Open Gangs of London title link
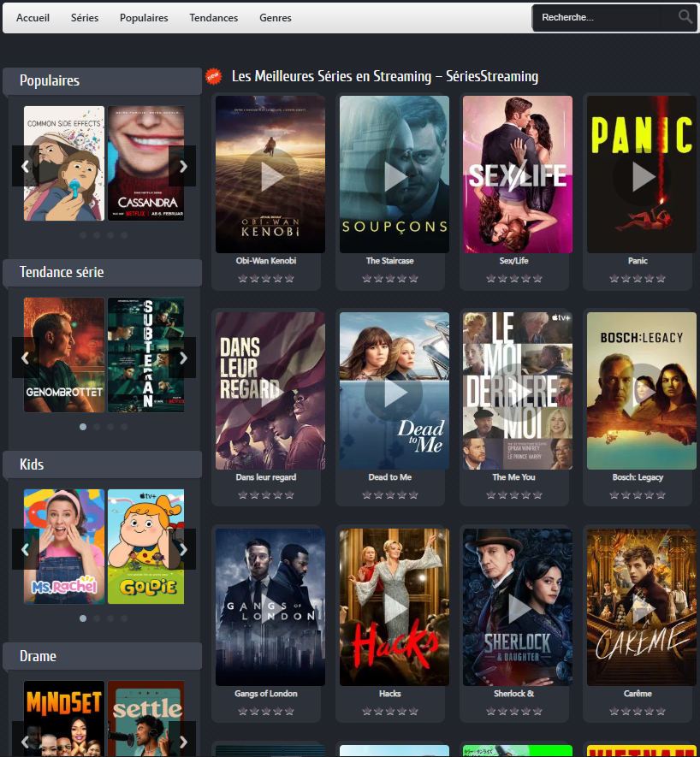The height and width of the screenshot is (757, 700). pos(266,694)
